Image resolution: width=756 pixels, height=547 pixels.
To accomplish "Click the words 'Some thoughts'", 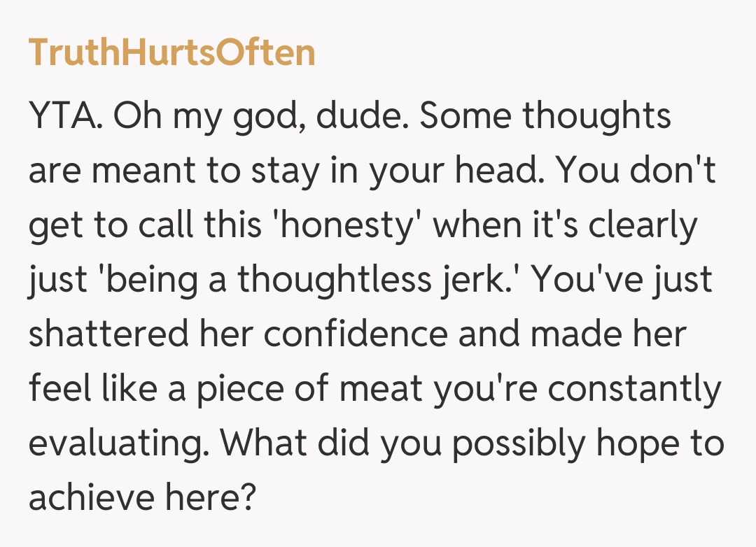I will (x=545, y=117).
